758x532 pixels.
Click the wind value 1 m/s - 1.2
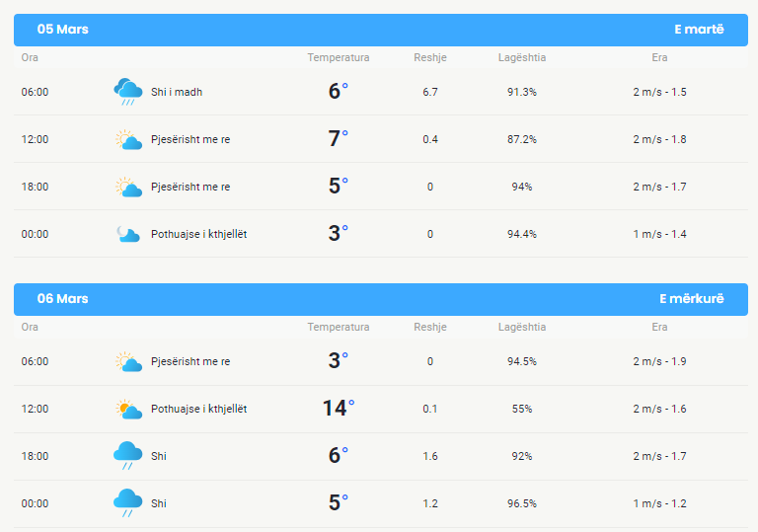coord(660,503)
